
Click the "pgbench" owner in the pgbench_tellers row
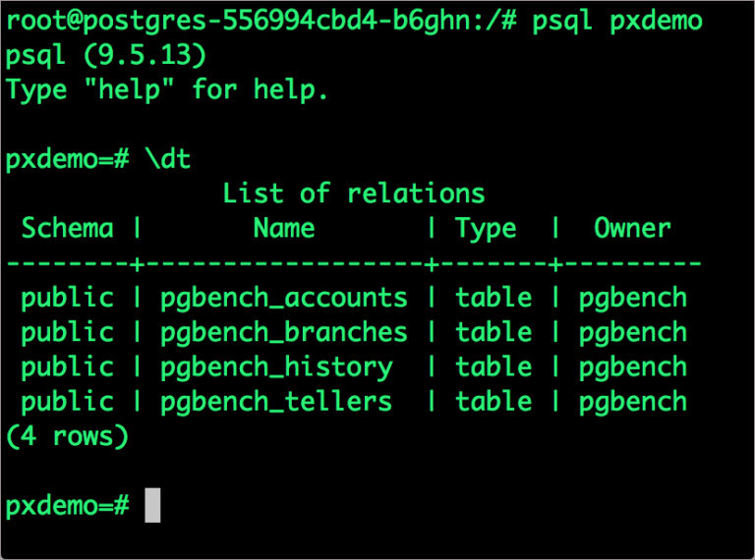point(632,401)
